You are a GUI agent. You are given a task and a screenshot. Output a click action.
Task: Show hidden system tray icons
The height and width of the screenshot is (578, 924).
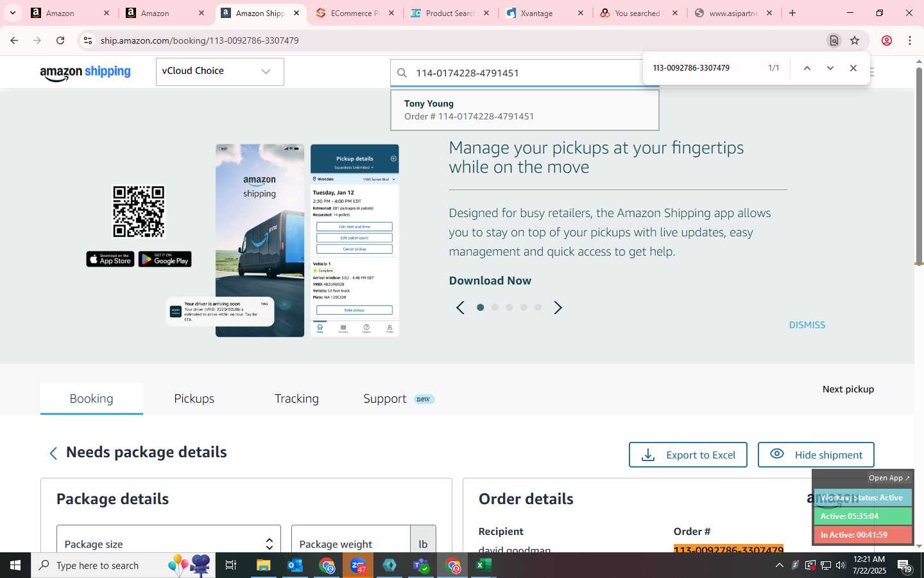click(x=779, y=565)
